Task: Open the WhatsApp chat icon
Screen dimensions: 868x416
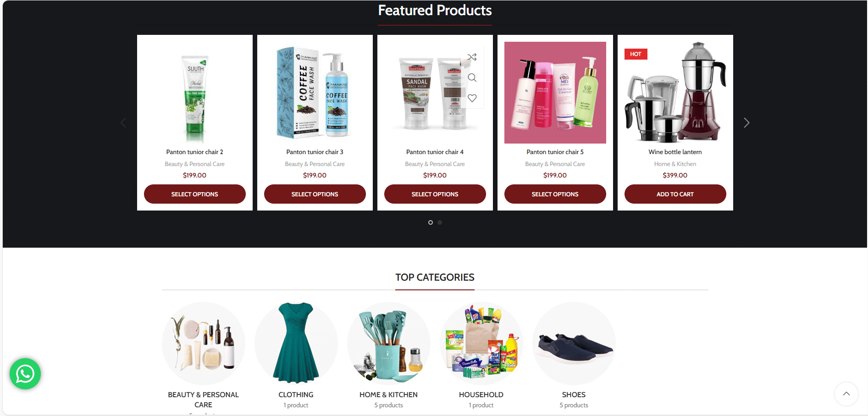Action: click(x=25, y=374)
